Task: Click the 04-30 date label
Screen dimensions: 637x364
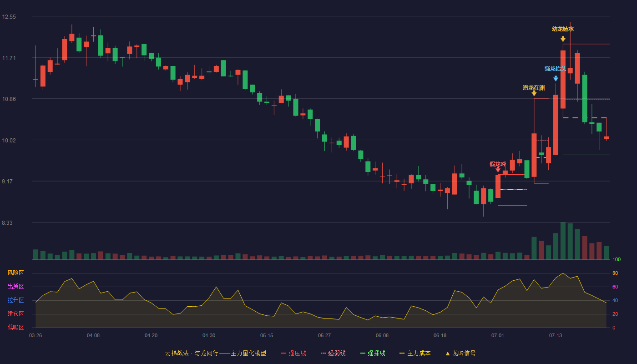Action: (x=209, y=335)
